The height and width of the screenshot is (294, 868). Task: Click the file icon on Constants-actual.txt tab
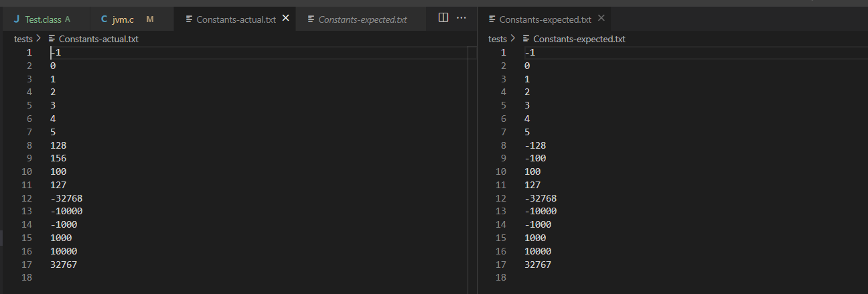coord(189,19)
